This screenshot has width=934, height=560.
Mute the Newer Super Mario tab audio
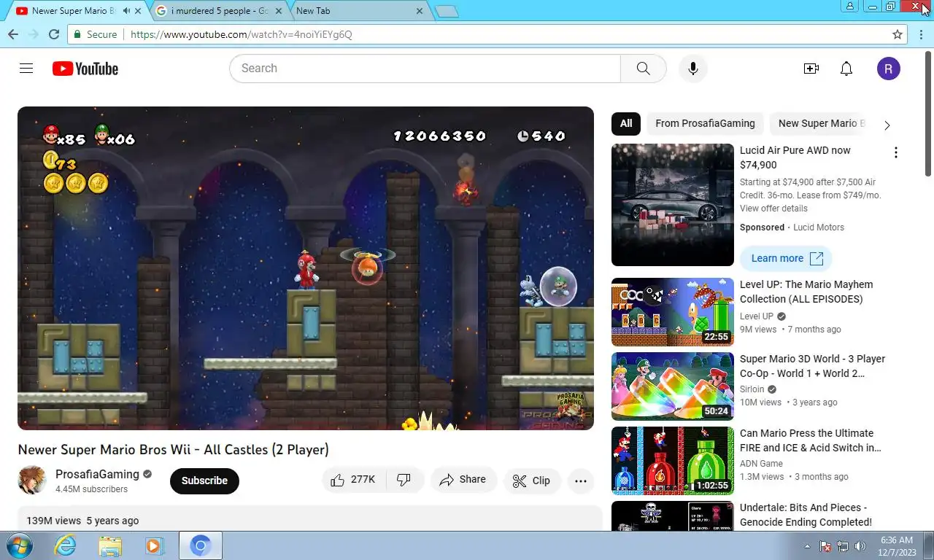pos(127,11)
